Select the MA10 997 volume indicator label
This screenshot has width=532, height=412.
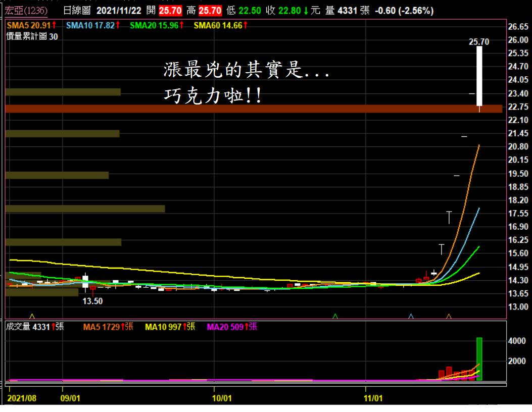pyautogui.click(x=163, y=327)
